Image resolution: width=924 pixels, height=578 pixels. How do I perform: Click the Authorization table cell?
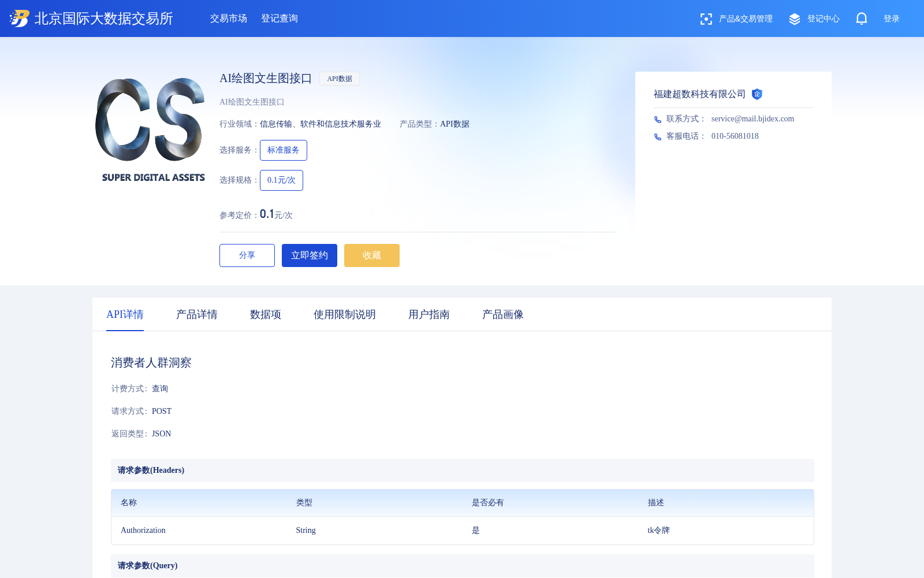point(143,531)
